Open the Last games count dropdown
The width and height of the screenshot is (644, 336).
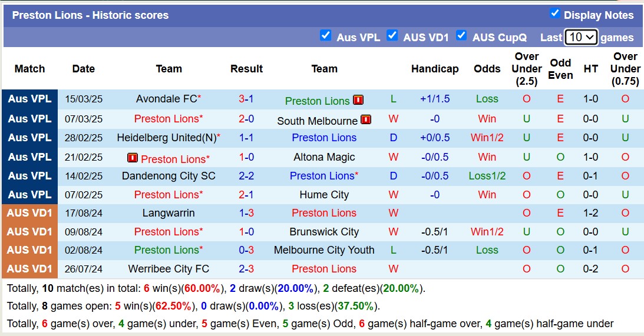click(581, 37)
